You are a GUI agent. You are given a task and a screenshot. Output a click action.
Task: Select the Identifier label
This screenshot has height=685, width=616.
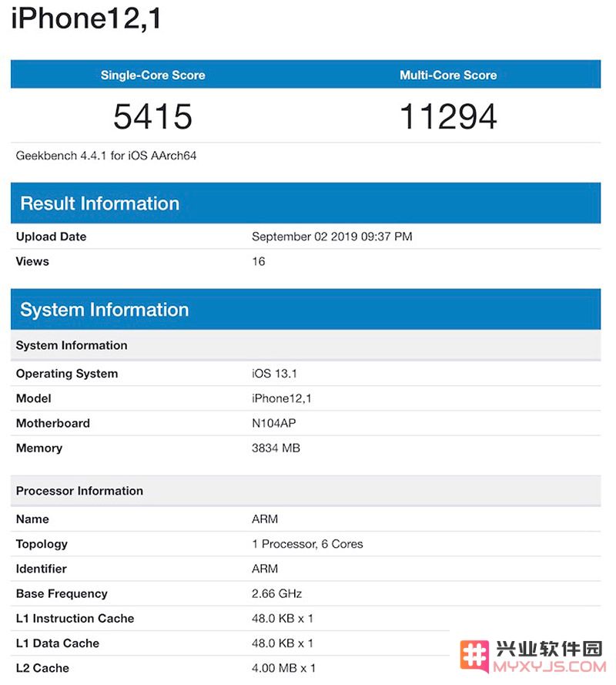click(41, 569)
